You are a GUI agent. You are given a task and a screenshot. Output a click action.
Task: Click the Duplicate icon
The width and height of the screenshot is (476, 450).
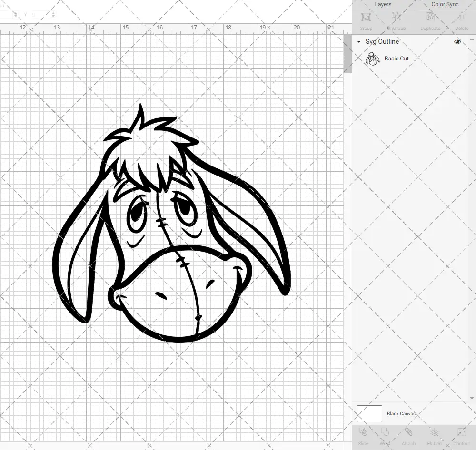(x=430, y=17)
